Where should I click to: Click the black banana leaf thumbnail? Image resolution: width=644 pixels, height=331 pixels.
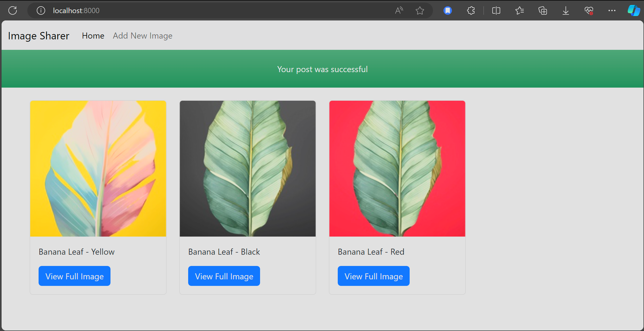pos(248,169)
